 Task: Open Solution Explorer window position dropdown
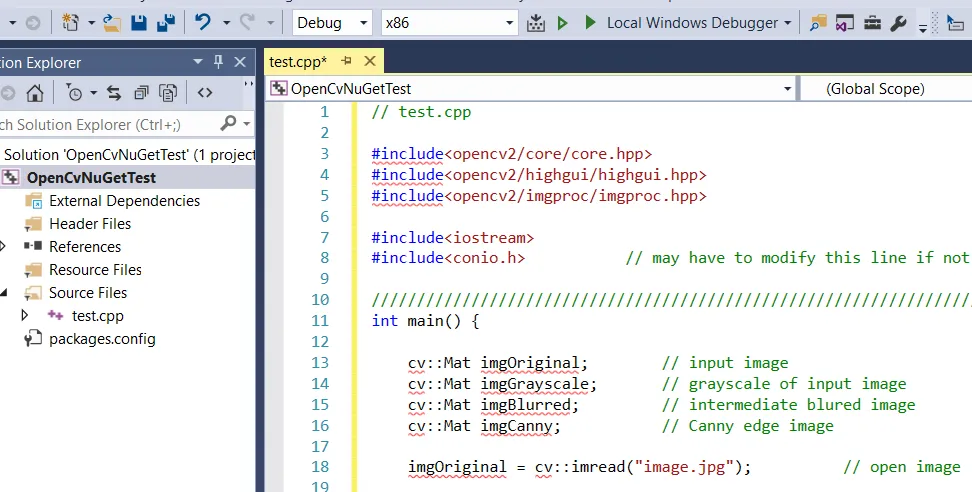click(198, 61)
